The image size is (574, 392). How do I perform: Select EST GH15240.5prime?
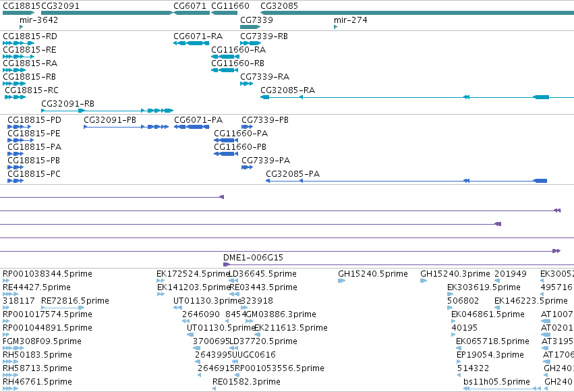[x=372, y=274]
